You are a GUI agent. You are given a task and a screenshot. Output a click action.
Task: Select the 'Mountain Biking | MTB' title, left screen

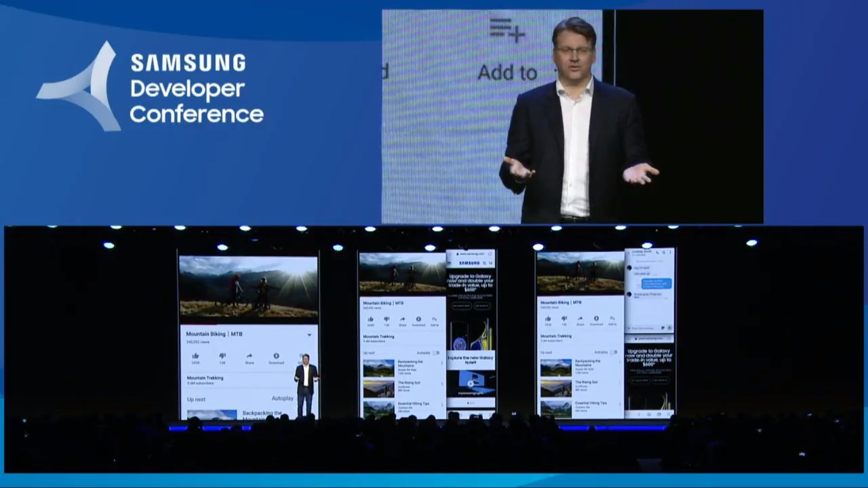tap(214, 334)
